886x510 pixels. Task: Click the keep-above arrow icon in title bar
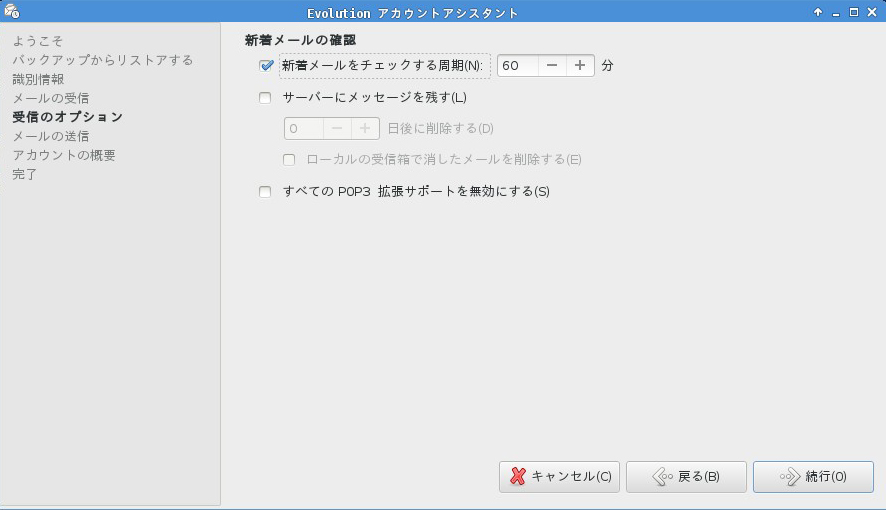(x=817, y=12)
